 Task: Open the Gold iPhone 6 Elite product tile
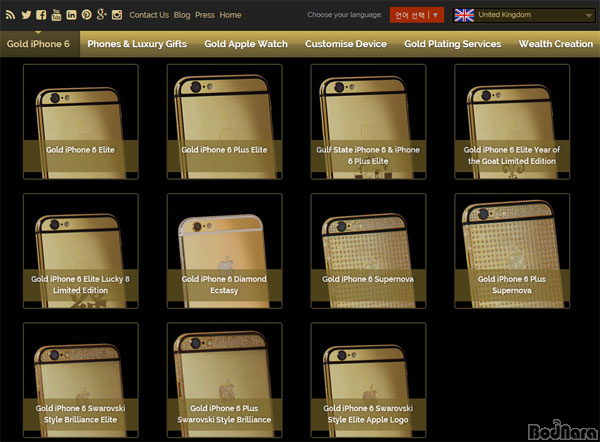[x=81, y=122]
